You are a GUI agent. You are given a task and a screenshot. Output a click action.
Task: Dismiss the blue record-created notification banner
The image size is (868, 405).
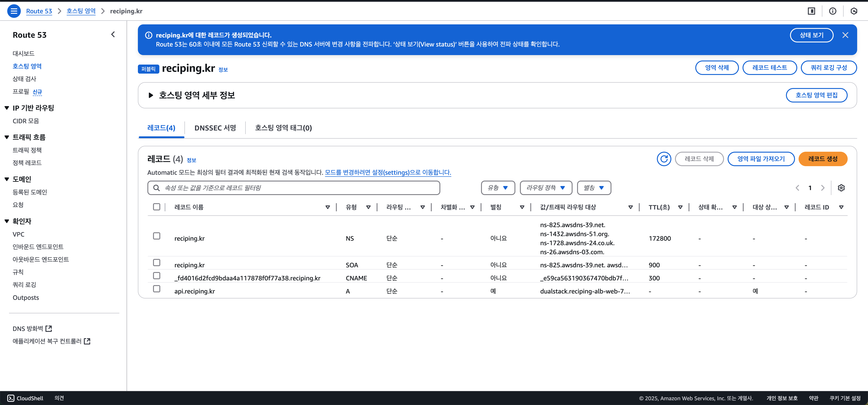pos(845,35)
